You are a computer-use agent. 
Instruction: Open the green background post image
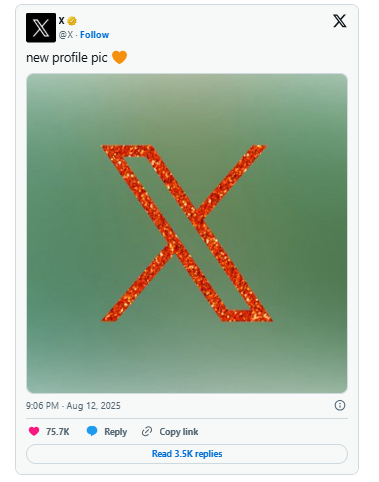tap(187, 233)
